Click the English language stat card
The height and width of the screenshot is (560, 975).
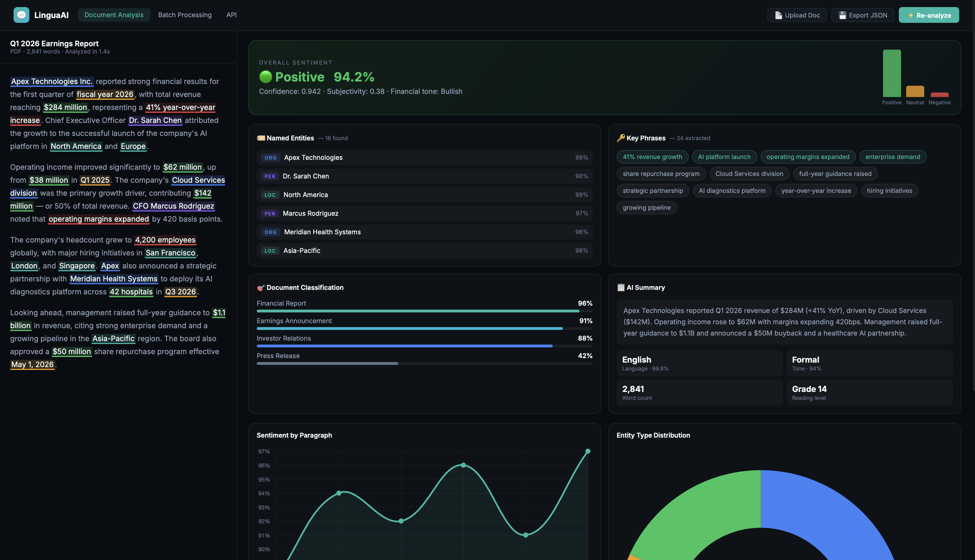pyautogui.click(x=699, y=363)
